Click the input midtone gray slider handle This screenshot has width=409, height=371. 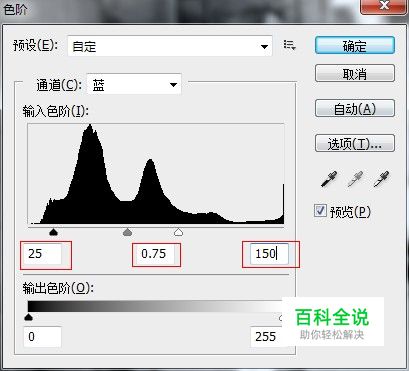click(x=127, y=232)
